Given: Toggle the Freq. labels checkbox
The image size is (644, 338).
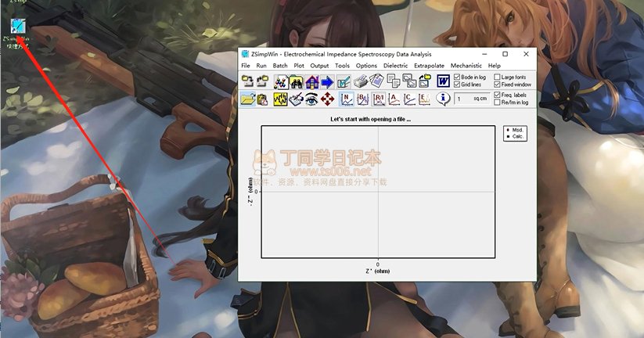Looking at the screenshot, I should tap(497, 95).
